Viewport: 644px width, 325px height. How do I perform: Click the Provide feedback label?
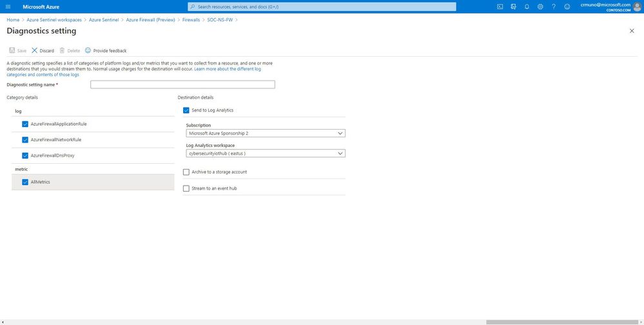[x=110, y=51]
